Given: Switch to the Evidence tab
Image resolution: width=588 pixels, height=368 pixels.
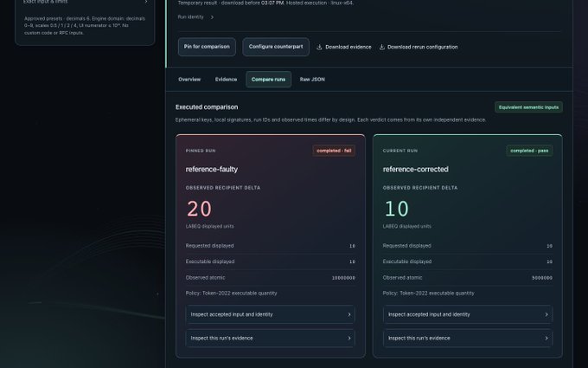Looking at the screenshot, I should click(x=226, y=80).
